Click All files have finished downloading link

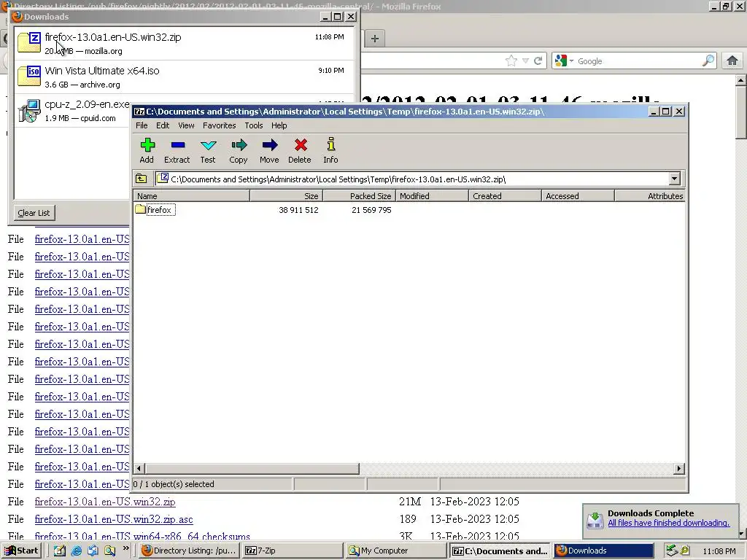[x=668, y=523]
